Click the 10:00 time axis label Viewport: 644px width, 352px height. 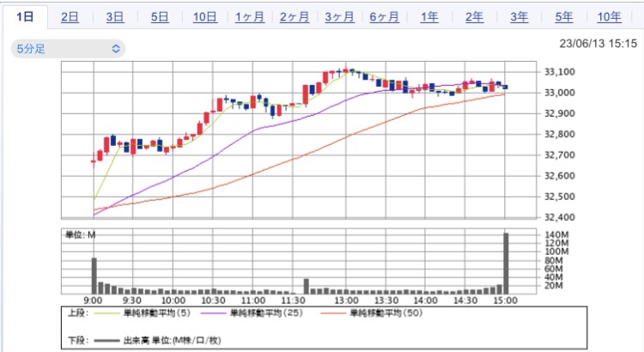[x=173, y=300]
